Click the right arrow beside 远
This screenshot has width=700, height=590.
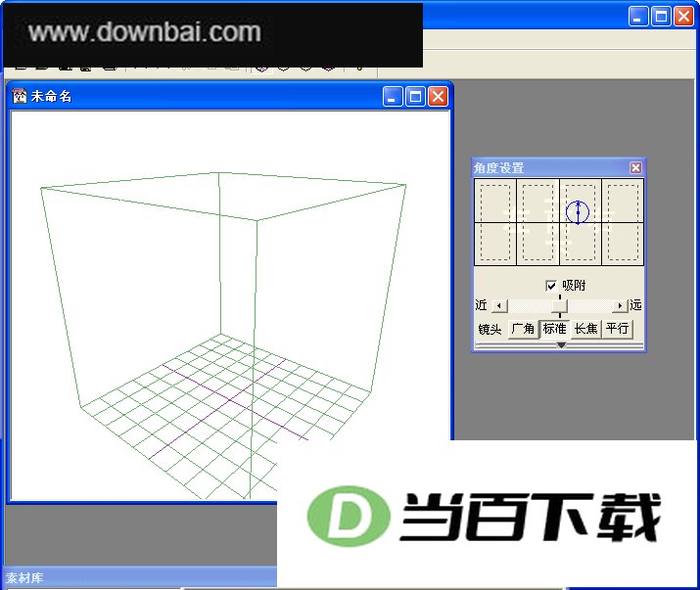(620, 306)
